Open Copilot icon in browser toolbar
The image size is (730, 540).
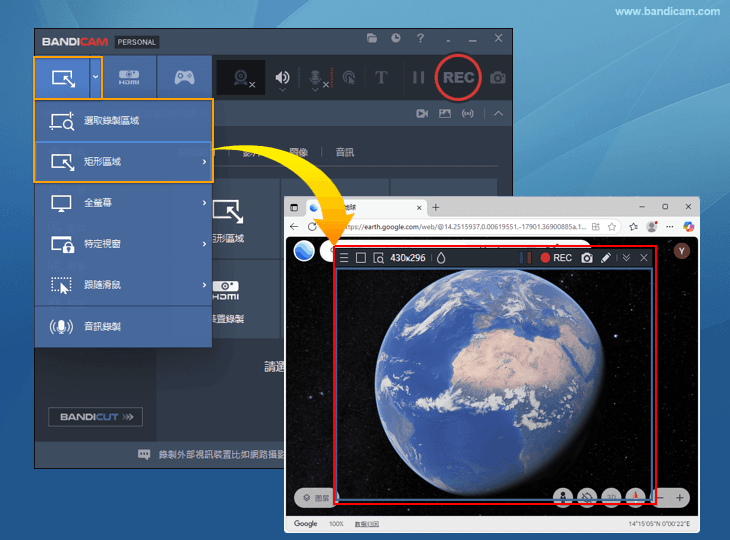tap(688, 227)
